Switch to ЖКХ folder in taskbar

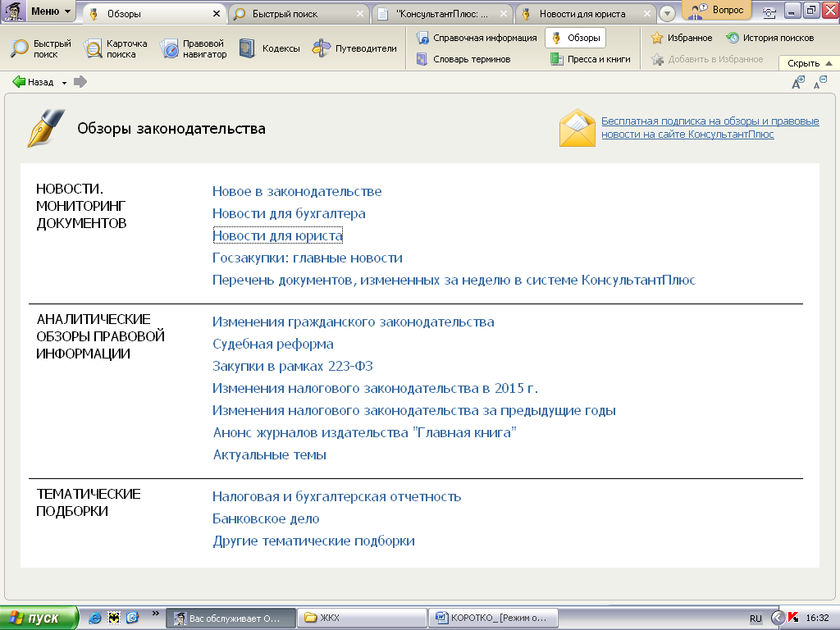point(362,618)
